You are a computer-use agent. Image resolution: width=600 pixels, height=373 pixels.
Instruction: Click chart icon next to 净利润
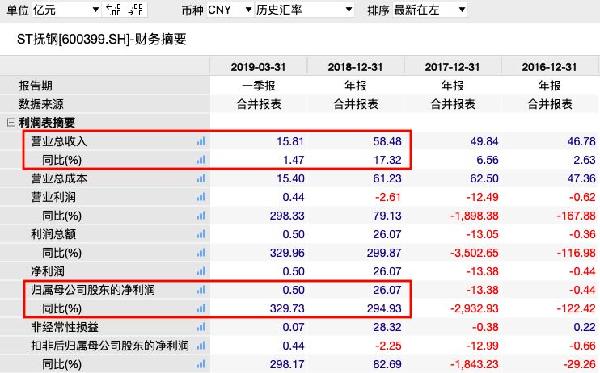[x=201, y=271]
